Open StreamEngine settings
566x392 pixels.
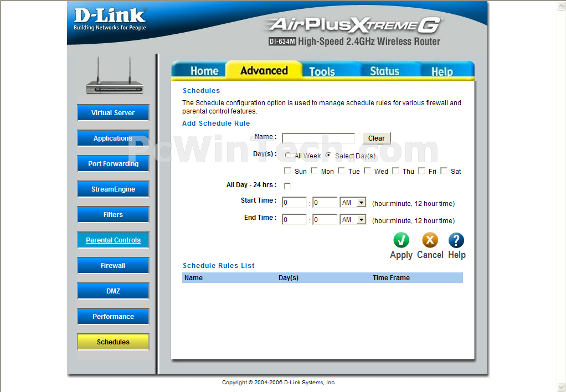pyautogui.click(x=113, y=189)
